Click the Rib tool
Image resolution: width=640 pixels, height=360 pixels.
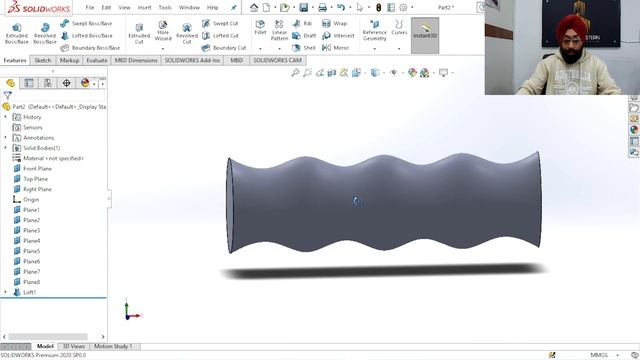click(302, 24)
